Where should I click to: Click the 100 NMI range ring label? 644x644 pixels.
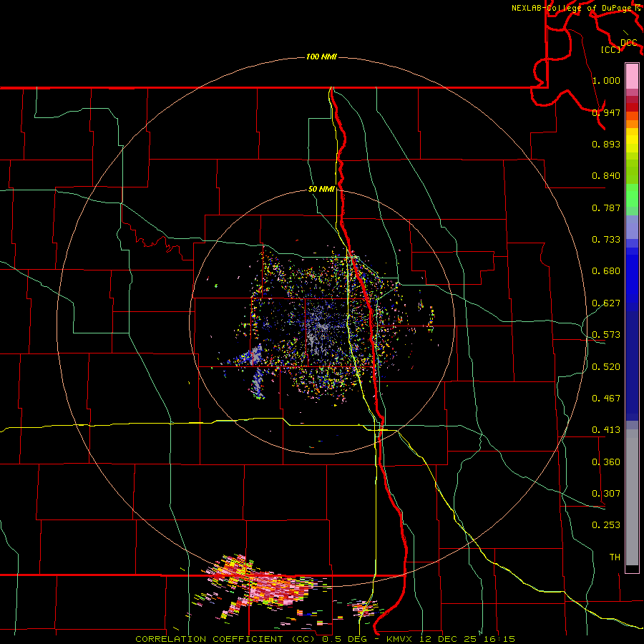tap(321, 57)
